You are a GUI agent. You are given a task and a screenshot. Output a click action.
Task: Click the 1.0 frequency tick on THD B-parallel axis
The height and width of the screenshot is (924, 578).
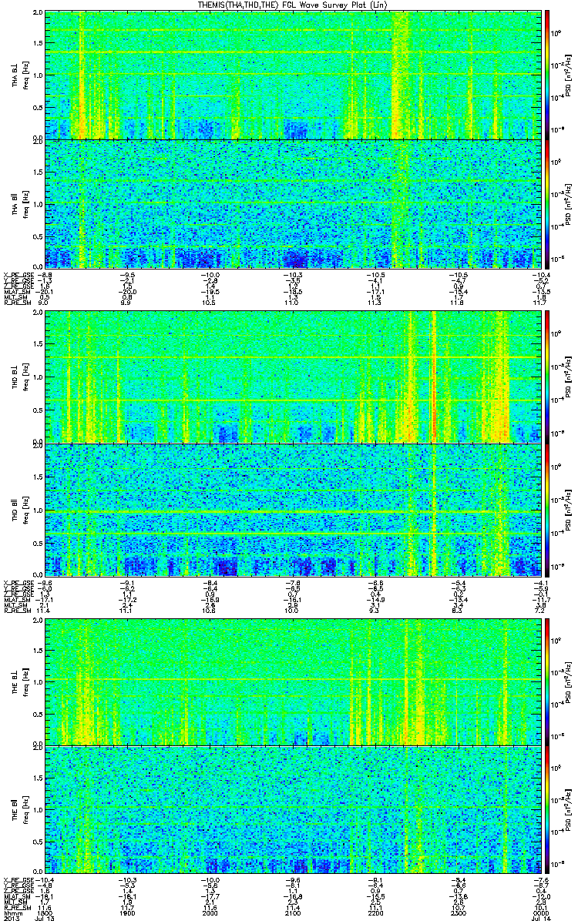[38, 510]
